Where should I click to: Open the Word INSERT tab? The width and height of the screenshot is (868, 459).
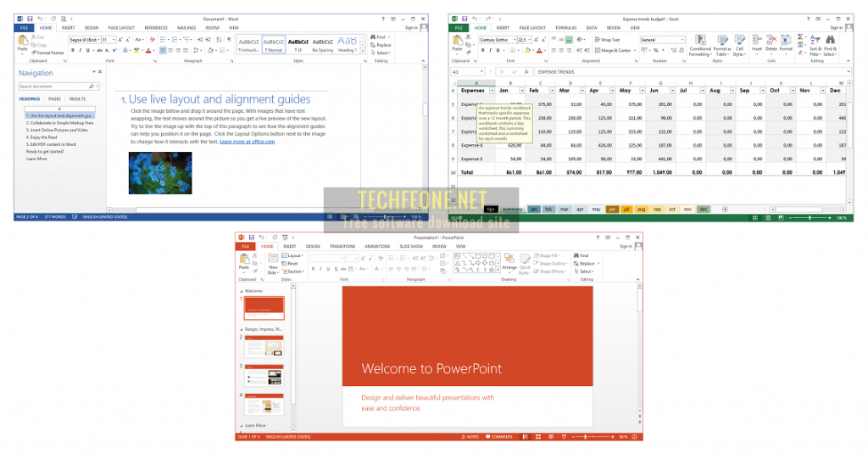(x=68, y=28)
